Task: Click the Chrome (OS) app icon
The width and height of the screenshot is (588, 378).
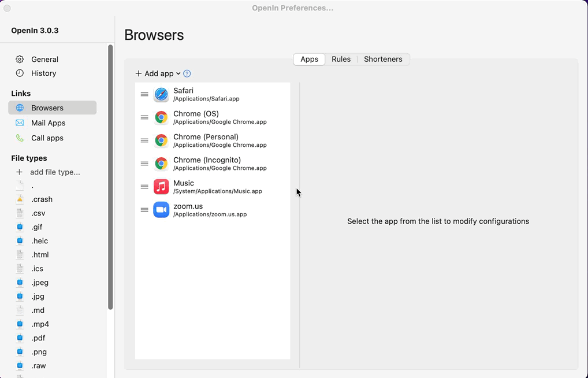Action: (161, 117)
